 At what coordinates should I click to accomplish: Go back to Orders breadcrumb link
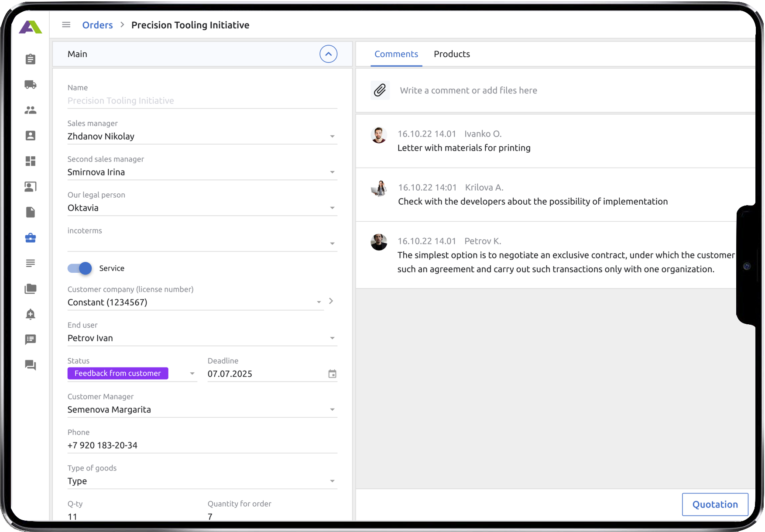point(97,25)
